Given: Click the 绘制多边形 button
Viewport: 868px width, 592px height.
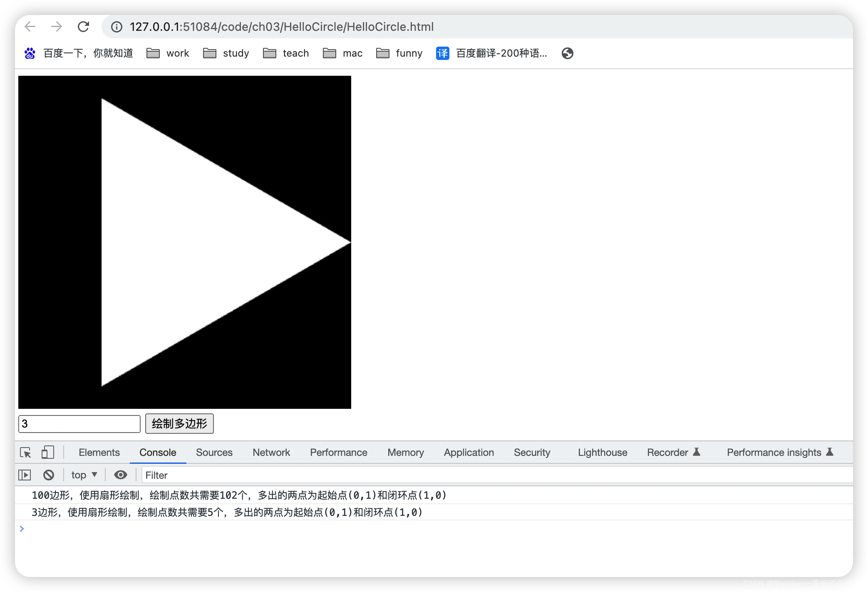Looking at the screenshot, I should [179, 424].
